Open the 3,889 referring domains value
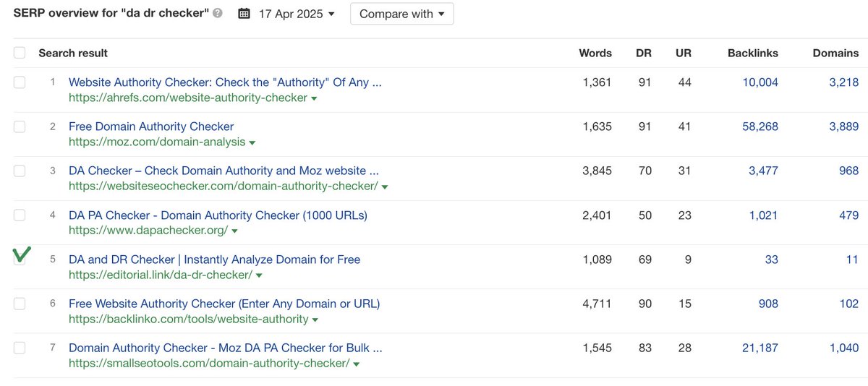Screen dimensions: 868x386 844,126
